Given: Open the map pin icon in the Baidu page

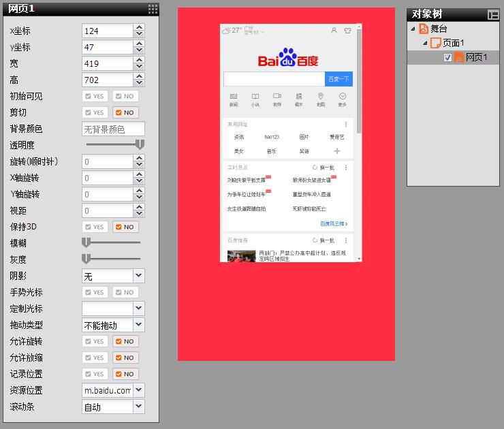Looking at the screenshot, I should pyautogui.click(x=321, y=97).
